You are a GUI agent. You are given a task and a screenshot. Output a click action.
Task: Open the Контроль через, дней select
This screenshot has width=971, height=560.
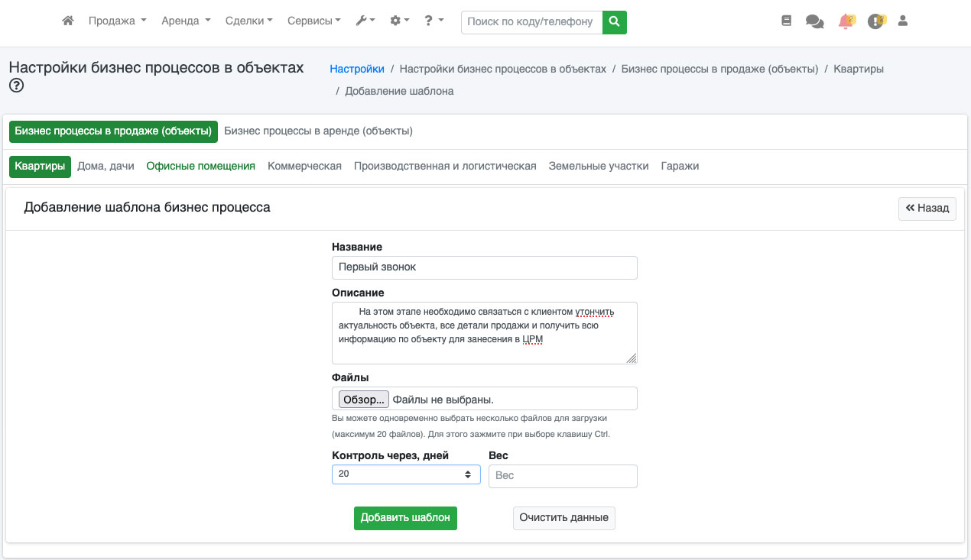(x=406, y=474)
